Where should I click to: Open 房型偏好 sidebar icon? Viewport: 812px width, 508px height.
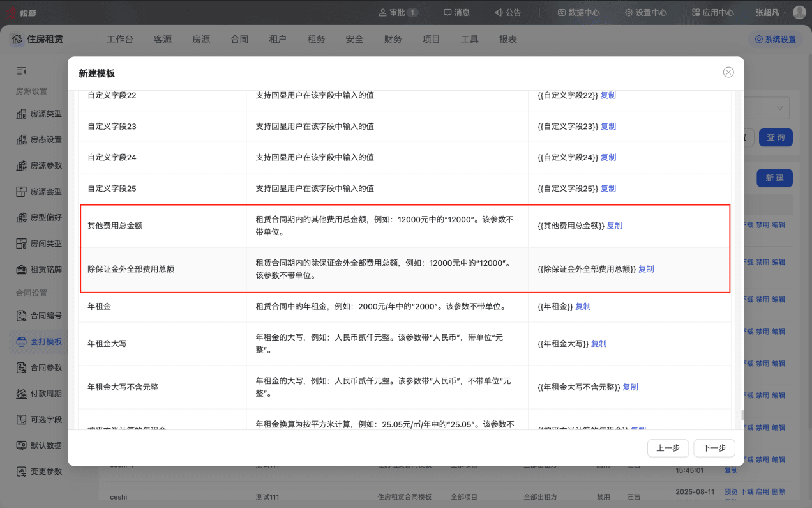click(x=21, y=217)
